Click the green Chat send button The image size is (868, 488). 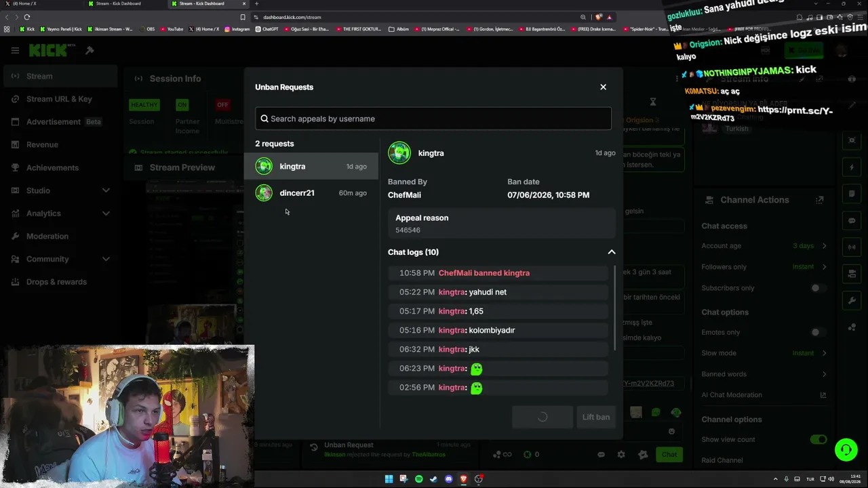pyautogui.click(x=669, y=455)
